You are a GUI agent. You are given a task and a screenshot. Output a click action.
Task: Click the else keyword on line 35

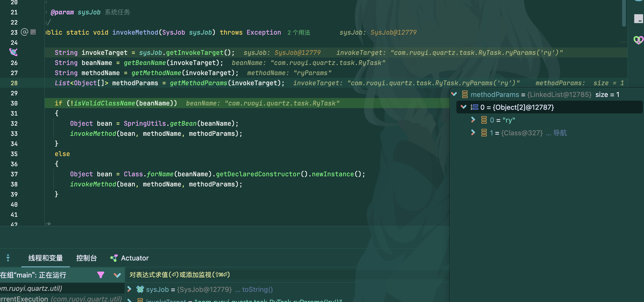point(62,154)
